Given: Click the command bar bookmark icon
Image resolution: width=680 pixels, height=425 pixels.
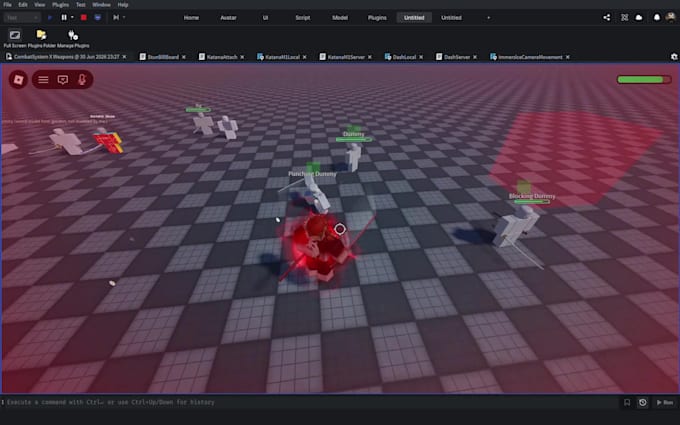Looking at the screenshot, I should pos(627,402).
